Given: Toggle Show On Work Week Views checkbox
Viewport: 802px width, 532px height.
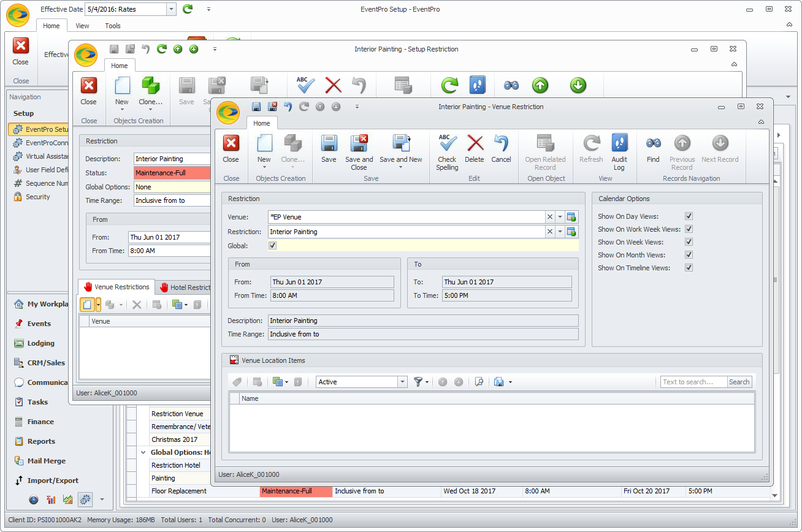Looking at the screenshot, I should [x=689, y=229].
